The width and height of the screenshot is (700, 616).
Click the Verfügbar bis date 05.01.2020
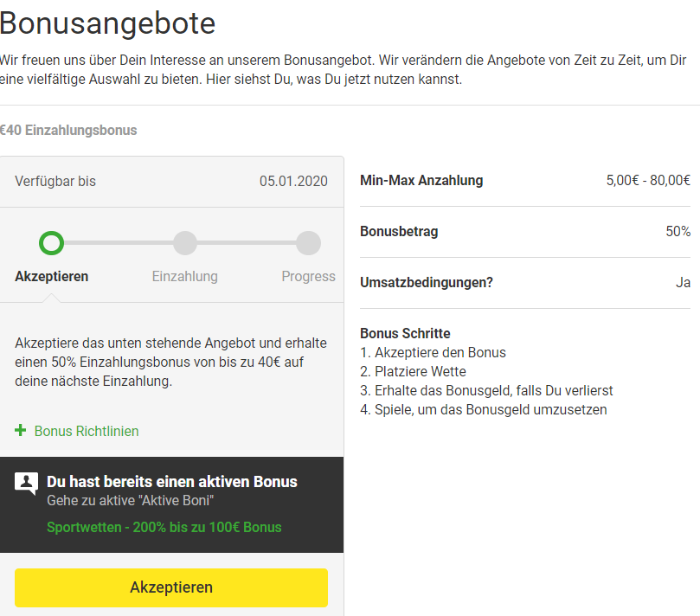coord(293,181)
